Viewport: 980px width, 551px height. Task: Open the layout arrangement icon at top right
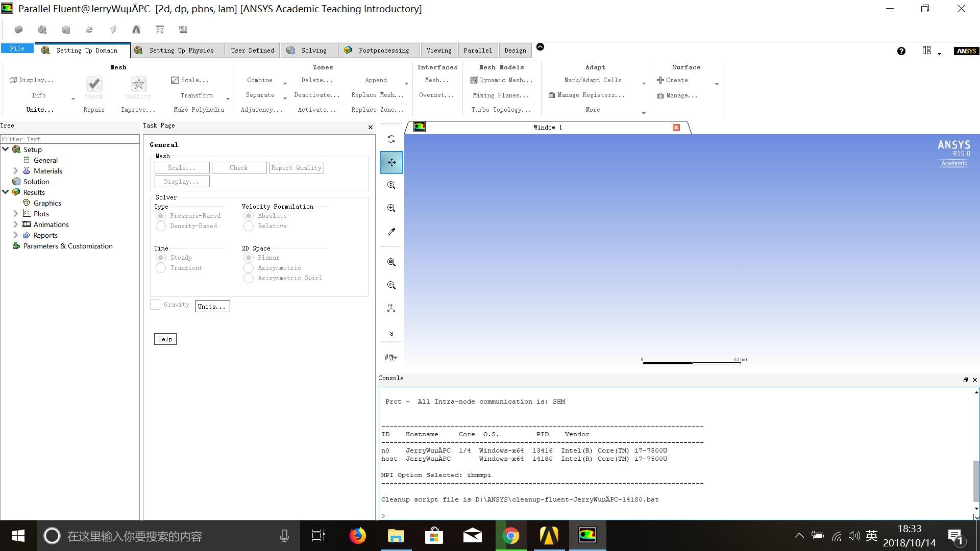(926, 50)
